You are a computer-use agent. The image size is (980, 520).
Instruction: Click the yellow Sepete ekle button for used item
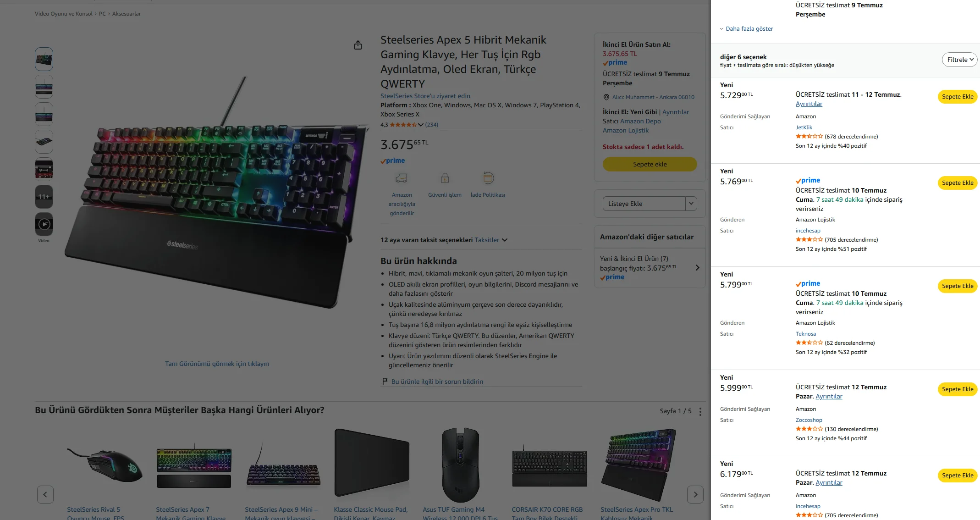pos(650,164)
